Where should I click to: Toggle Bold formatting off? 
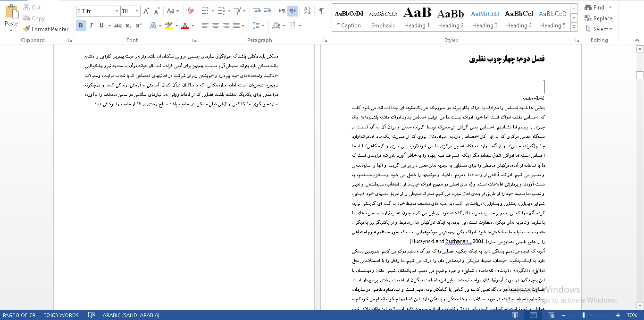click(x=81, y=25)
